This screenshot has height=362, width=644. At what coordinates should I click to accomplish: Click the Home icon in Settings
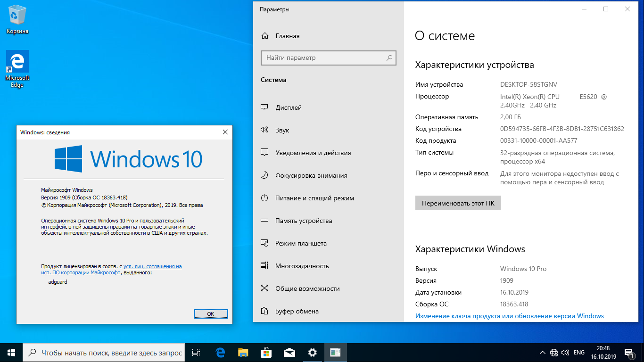pyautogui.click(x=265, y=36)
